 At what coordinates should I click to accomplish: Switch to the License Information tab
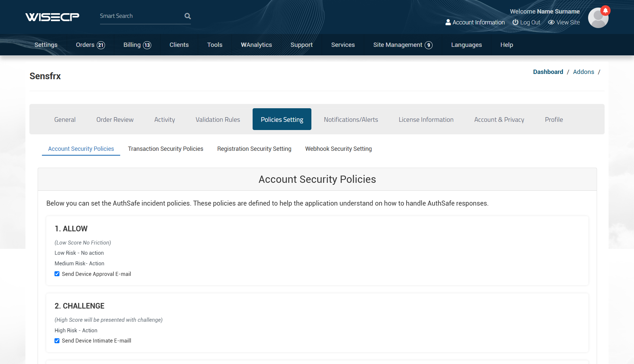click(426, 119)
